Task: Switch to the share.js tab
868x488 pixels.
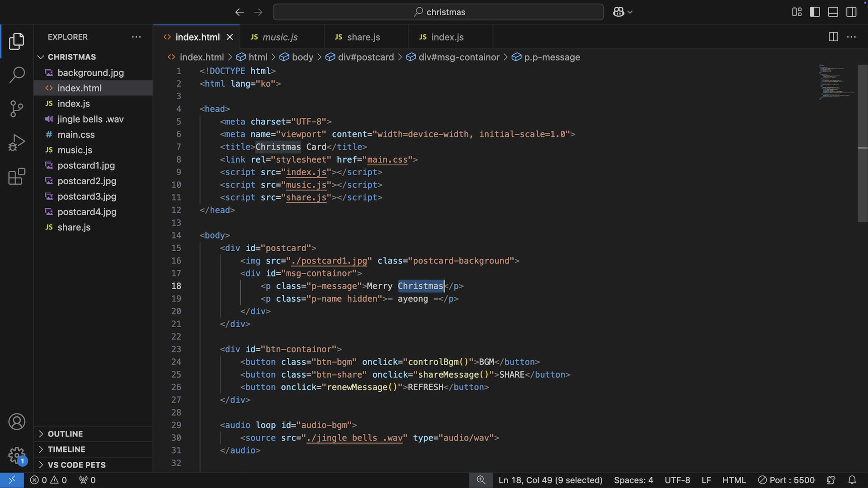Action: 363,37
